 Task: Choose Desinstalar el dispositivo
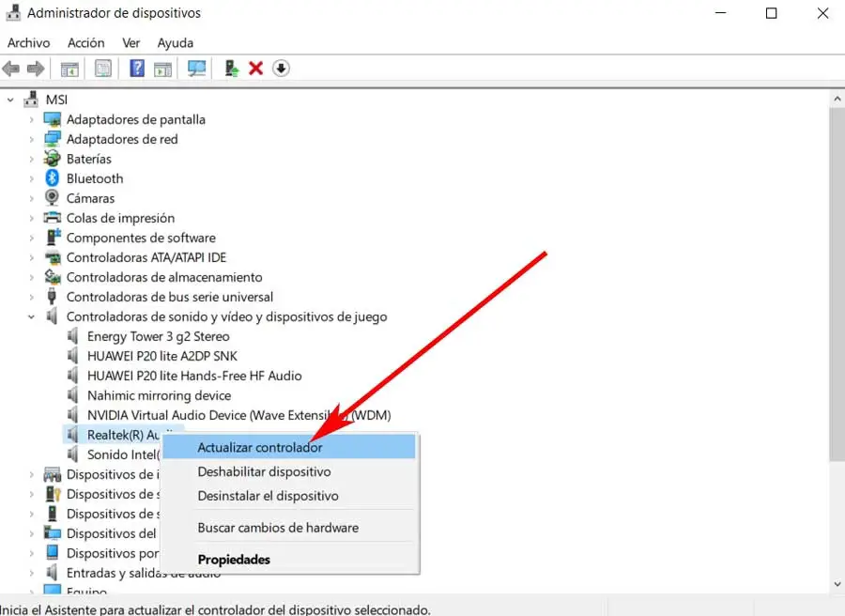tap(289, 496)
